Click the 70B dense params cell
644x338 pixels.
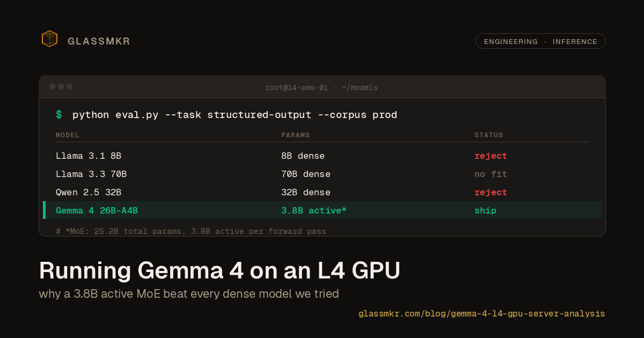tap(306, 174)
